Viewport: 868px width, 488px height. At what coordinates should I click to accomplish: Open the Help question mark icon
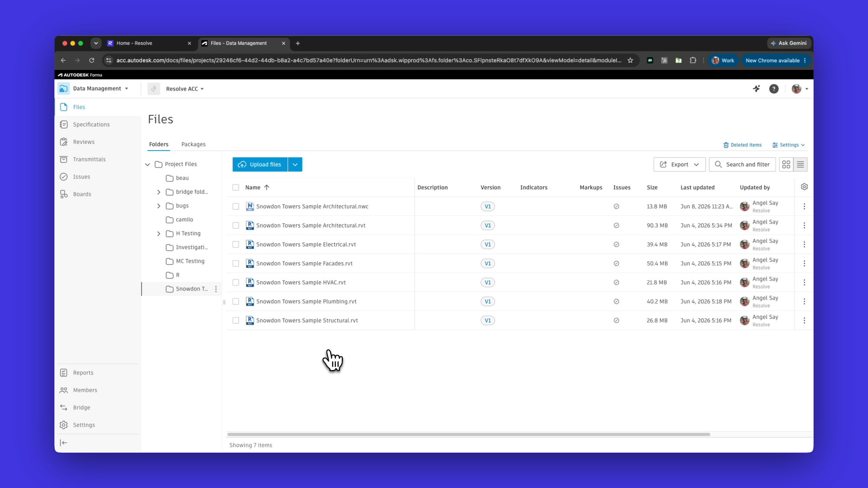774,89
